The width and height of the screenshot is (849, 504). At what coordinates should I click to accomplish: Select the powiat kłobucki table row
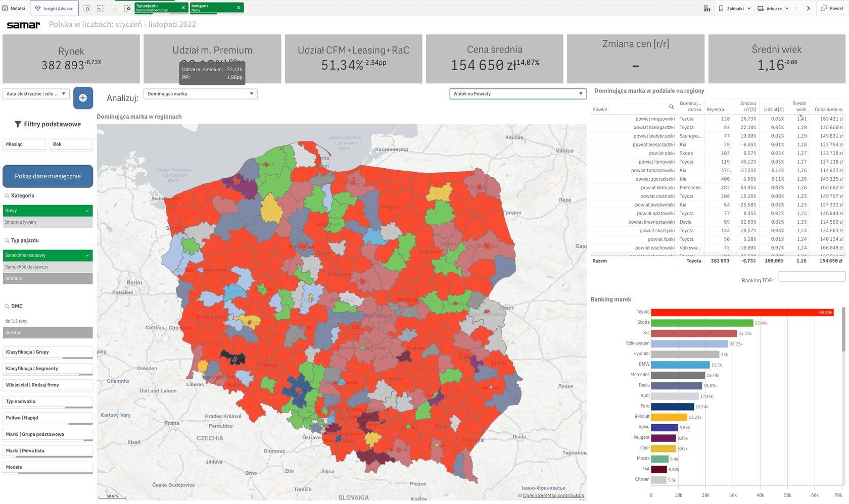click(718, 188)
